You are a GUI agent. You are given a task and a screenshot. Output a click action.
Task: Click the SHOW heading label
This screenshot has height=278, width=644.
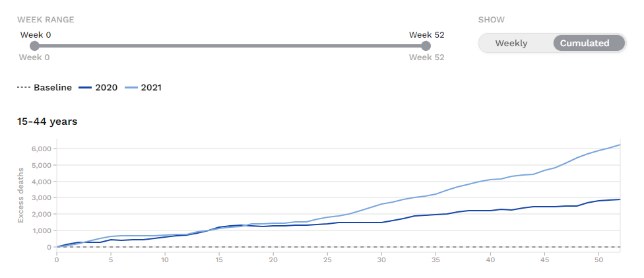(491, 19)
